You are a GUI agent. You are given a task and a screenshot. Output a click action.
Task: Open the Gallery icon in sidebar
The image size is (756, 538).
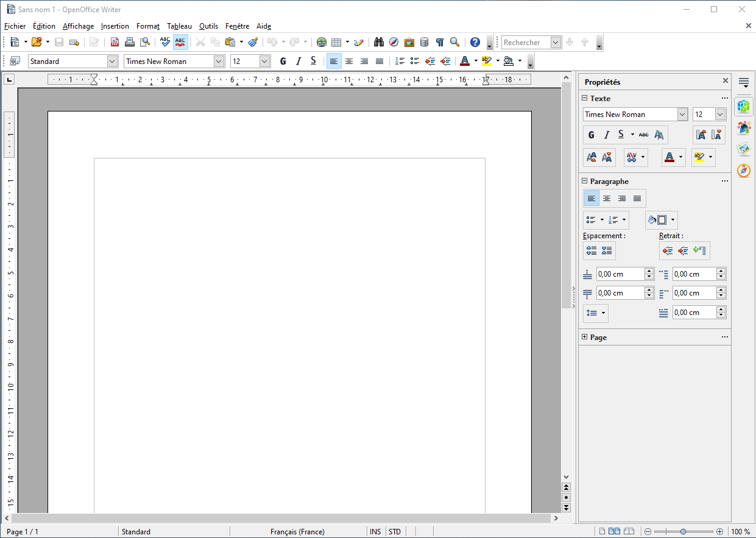click(743, 149)
